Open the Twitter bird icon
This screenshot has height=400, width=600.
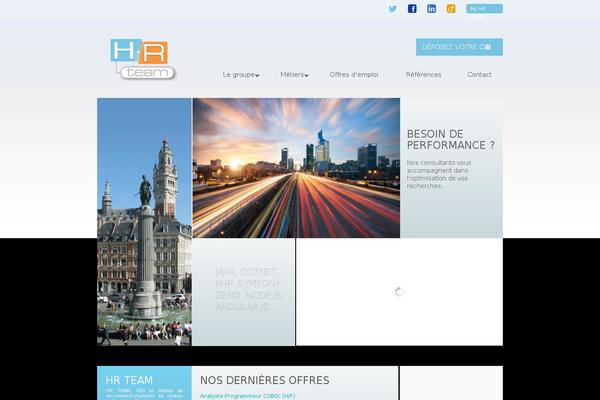(x=393, y=9)
